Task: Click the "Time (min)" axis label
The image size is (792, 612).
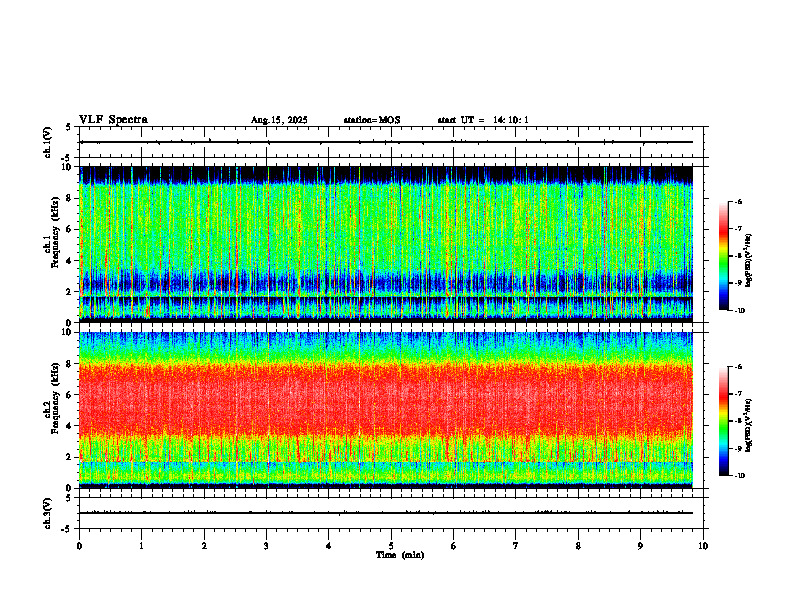Action: tap(400, 555)
